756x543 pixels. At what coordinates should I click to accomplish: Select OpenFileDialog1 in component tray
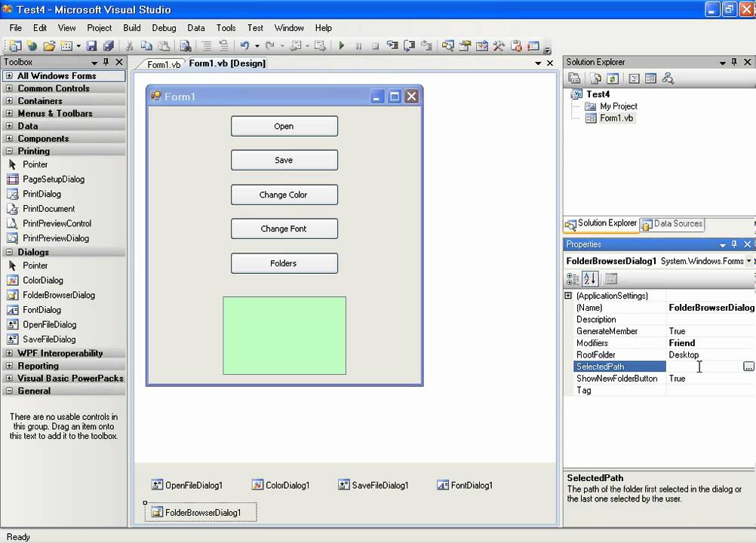point(187,485)
